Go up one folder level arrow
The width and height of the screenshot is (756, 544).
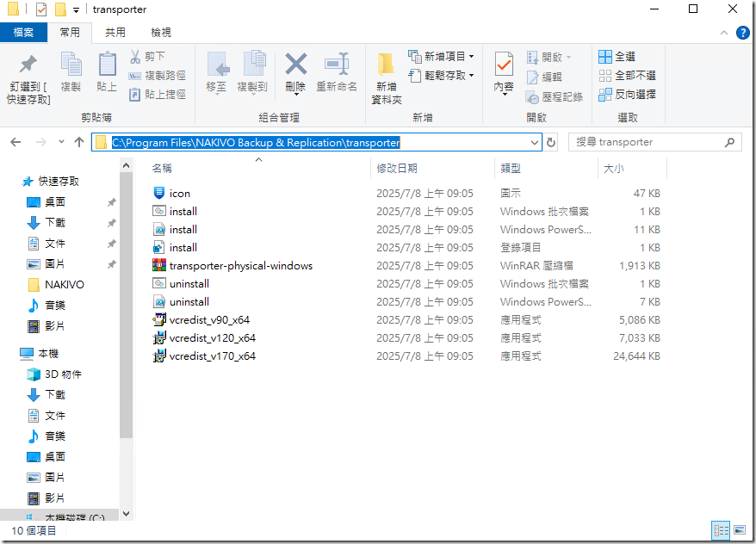[79, 142]
